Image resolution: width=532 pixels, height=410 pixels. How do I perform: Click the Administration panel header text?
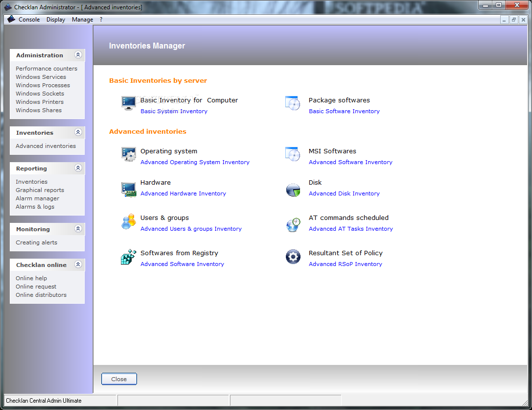tap(39, 55)
